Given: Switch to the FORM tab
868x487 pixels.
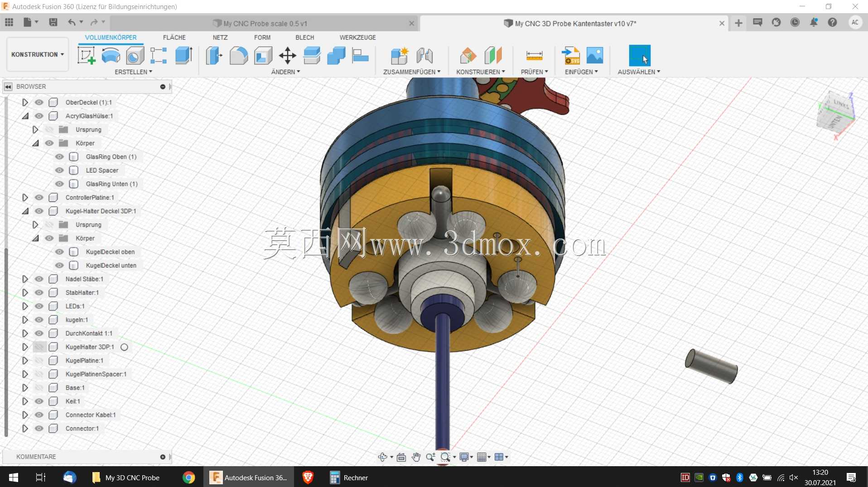Looking at the screenshot, I should point(262,38).
